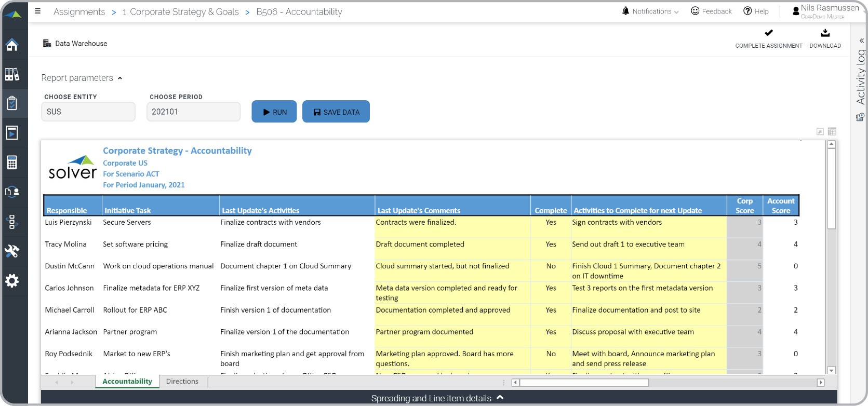868x406 pixels.
Task: Select the Accountability sheet tab
Action: pyautogui.click(x=127, y=382)
